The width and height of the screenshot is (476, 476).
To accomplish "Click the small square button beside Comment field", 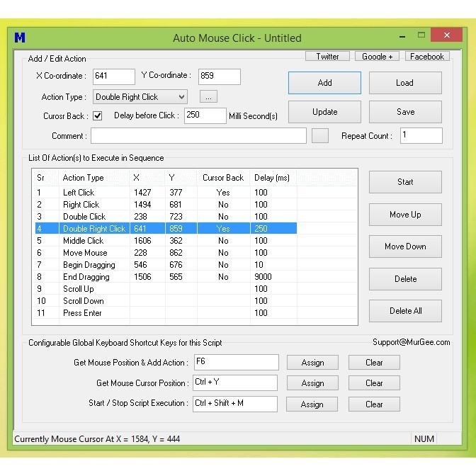I will [320, 135].
